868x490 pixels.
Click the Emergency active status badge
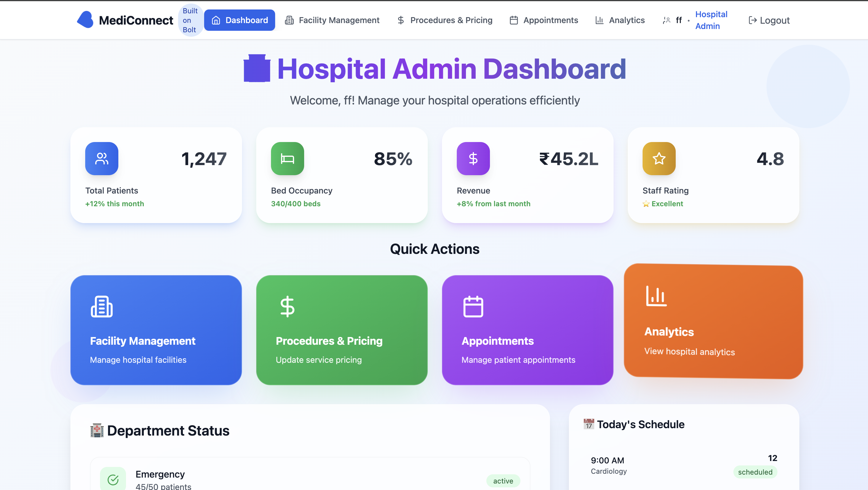click(x=503, y=481)
